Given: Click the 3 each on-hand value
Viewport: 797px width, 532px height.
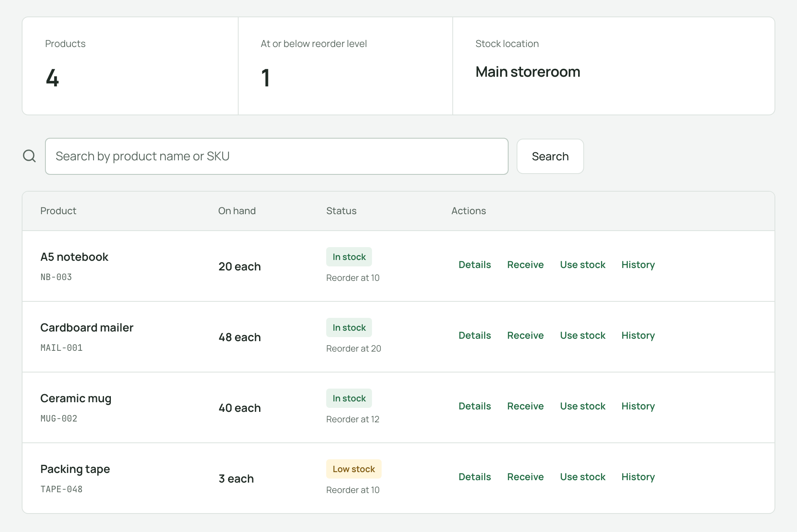Looking at the screenshot, I should tap(236, 479).
